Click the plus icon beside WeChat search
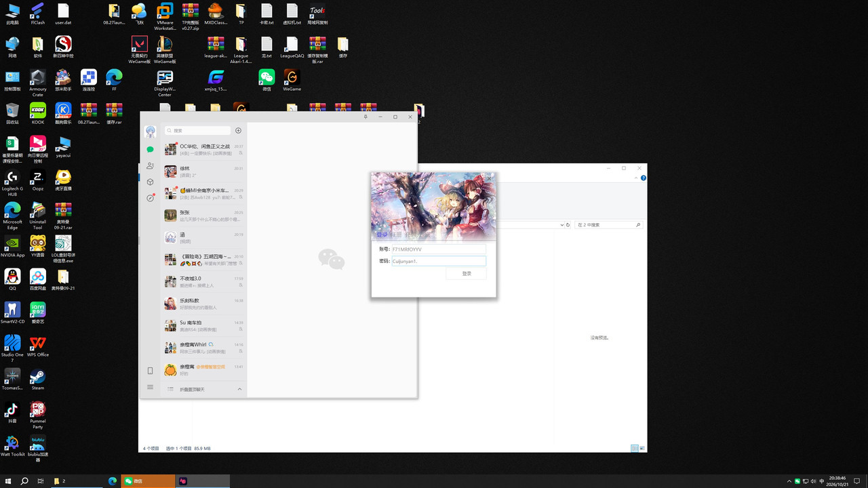The image size is (868, 488). (238, 130)
